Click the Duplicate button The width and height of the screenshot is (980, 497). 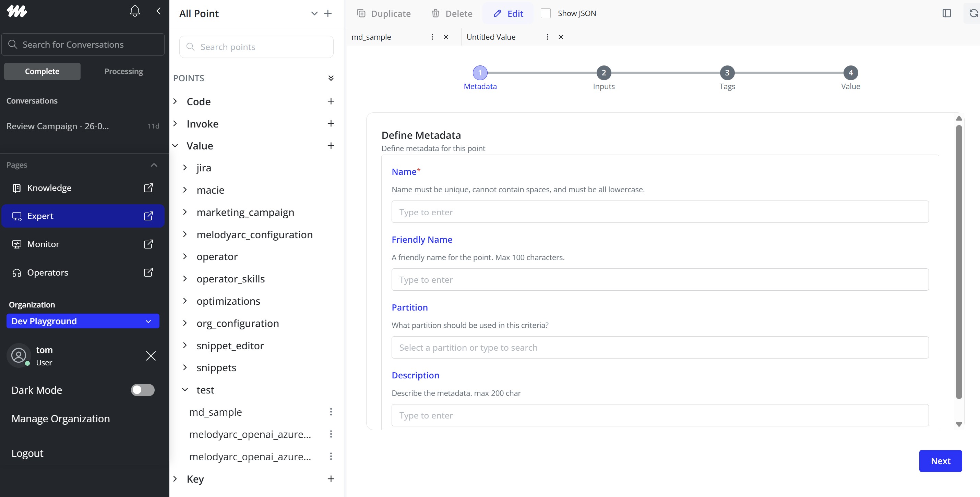383,14
